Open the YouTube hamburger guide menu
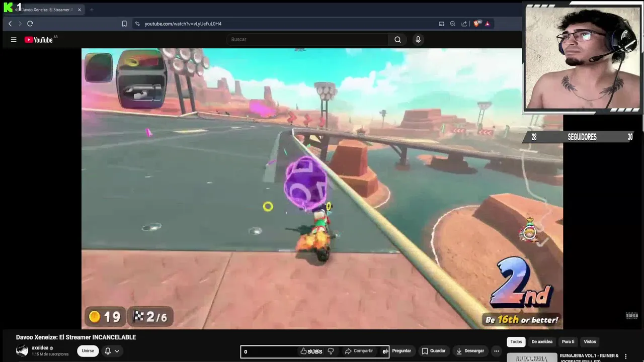Viewport: 644px width, 362px height. pyautogui.click(x=14, y=40)
